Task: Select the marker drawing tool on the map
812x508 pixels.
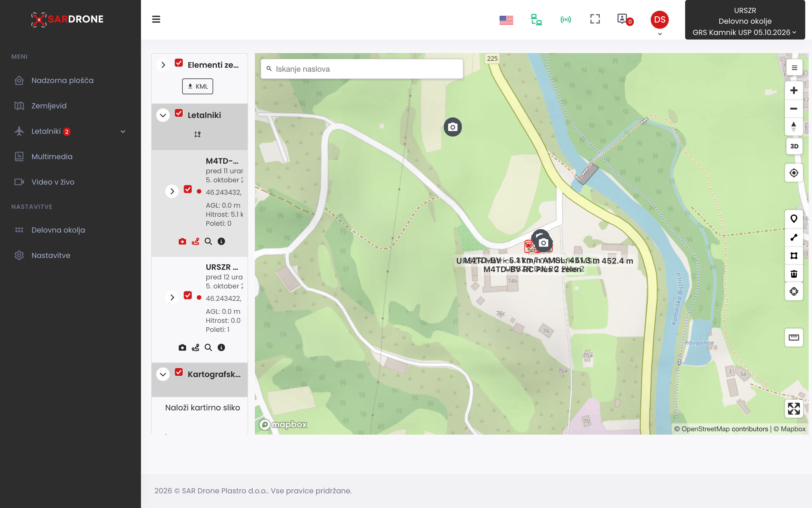Action: coord(794,219)
